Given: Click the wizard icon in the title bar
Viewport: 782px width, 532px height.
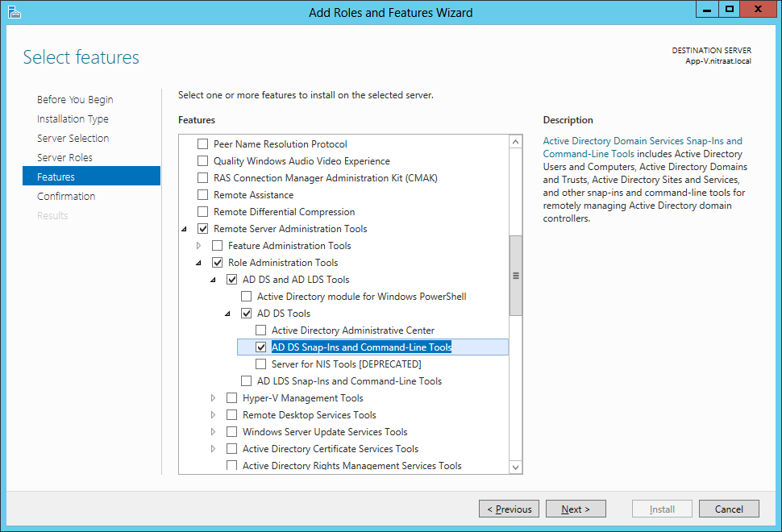Looking at the screenshot, I should click(15, 12).
